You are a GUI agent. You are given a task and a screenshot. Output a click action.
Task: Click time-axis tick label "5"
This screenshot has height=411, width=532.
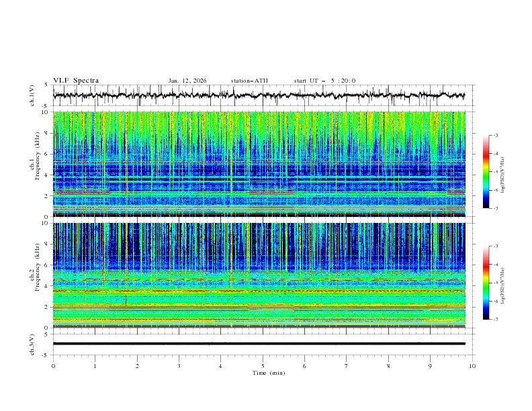tap(263, 366)
